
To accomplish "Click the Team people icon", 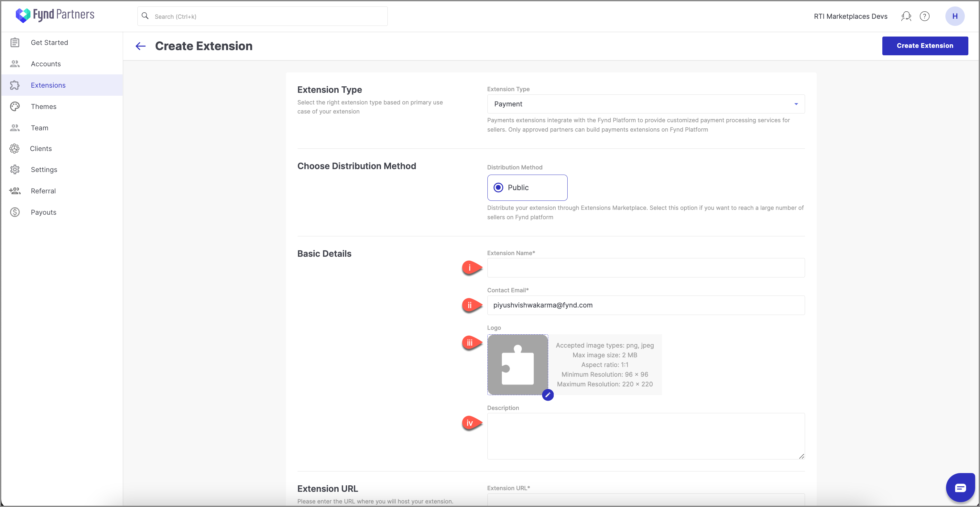I will (x=15, y=128).
